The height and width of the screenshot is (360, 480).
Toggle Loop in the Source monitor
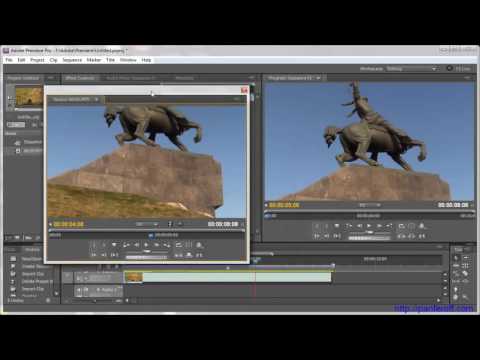click(x=179, y=245)
